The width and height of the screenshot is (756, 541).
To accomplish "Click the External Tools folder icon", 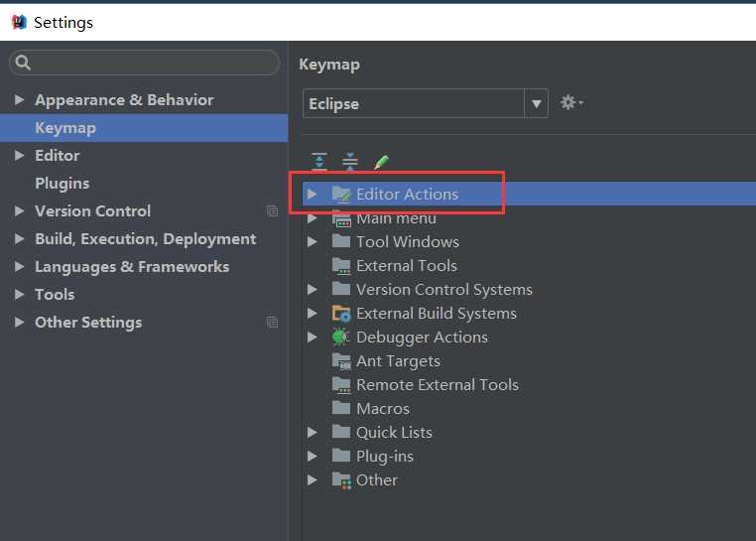I will [x=341, y=265].
